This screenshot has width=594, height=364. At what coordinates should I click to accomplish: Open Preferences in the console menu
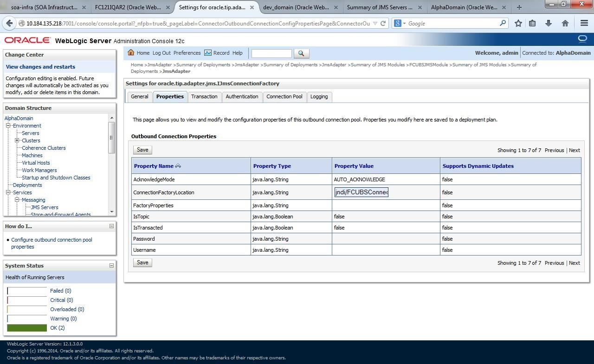click(187, 52)
